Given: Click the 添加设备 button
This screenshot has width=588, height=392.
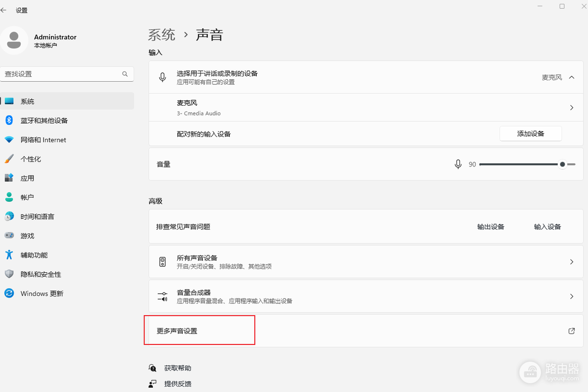Looking at the screenshot, I should [531, 134].
